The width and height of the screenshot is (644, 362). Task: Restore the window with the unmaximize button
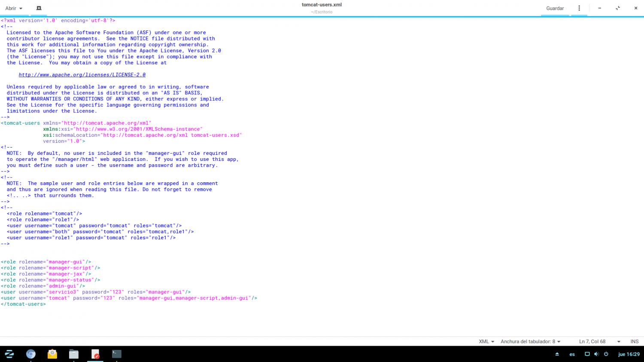tap(618, 8)
